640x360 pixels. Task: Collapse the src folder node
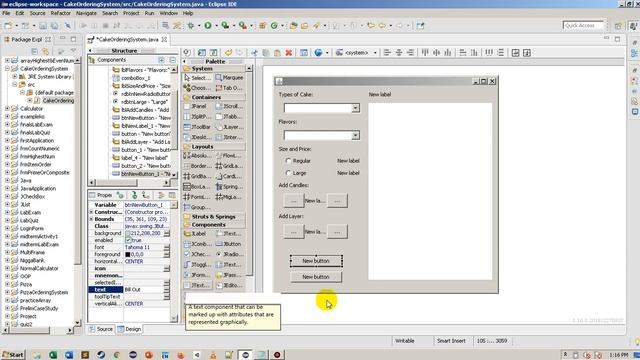coord(15,84)
